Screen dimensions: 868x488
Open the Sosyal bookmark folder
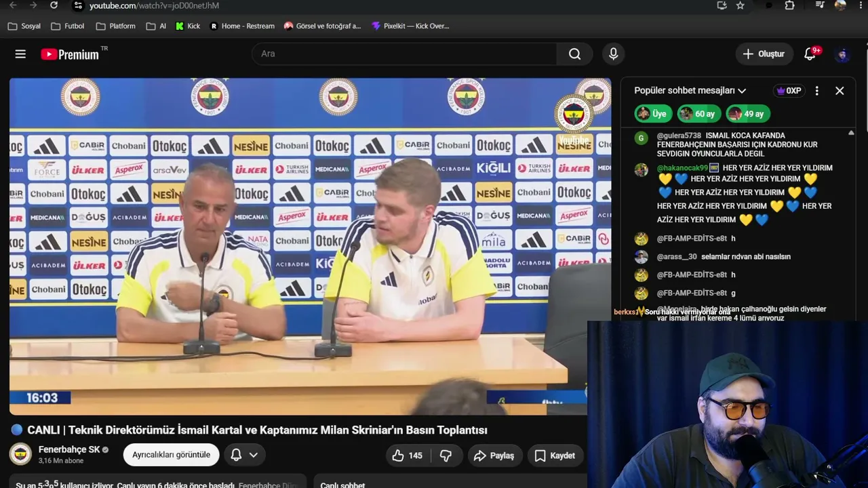click(24, 26)
